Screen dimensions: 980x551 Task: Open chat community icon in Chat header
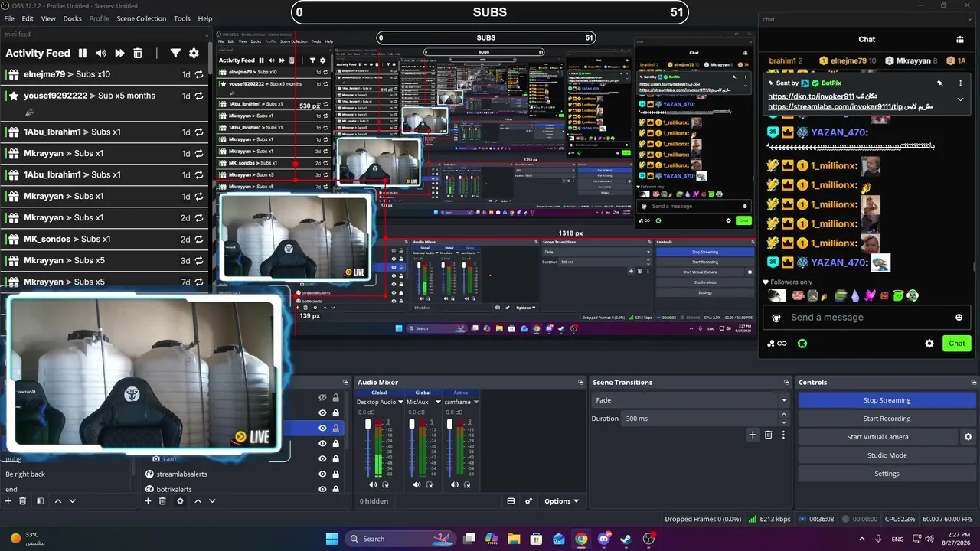pos(960,39)
